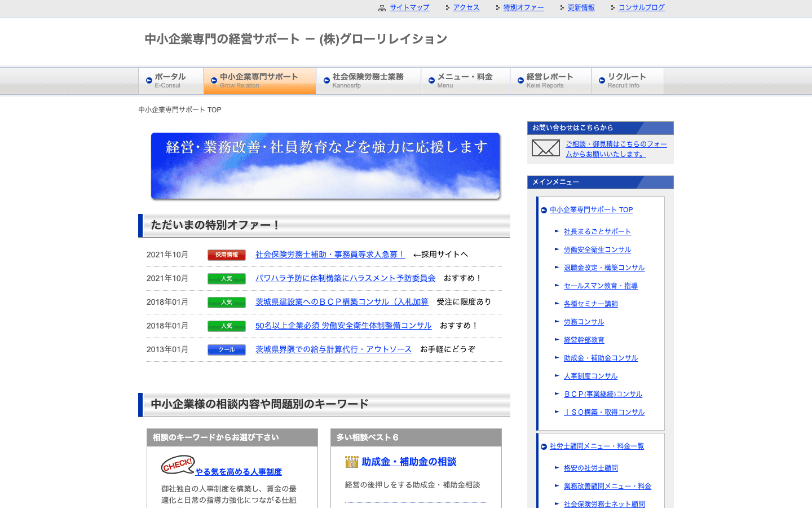Image resolution: width=812 pixels, height=508 pixels.
Task: Open the 助成金・補助金の相談 link
Action: click(x=409, y=462)
